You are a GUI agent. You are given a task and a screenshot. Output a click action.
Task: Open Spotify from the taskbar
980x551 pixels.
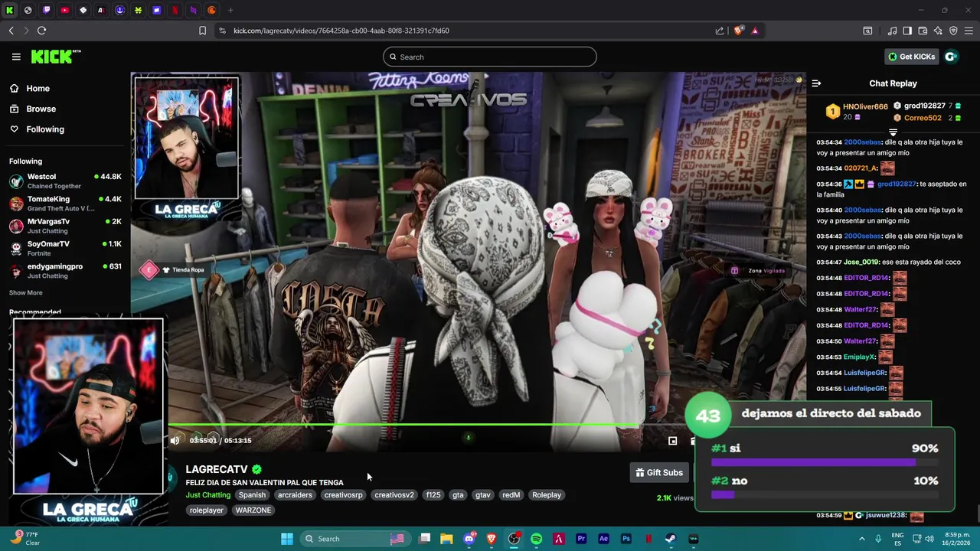pos(536,539)
